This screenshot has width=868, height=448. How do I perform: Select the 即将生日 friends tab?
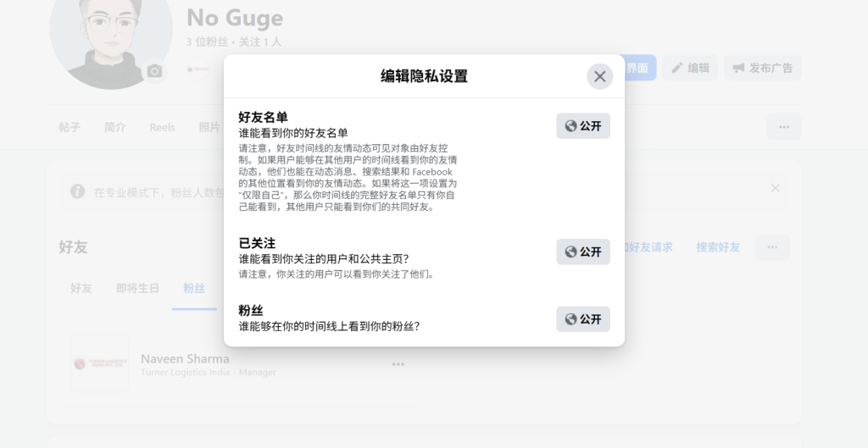click(x=137, y=288)
